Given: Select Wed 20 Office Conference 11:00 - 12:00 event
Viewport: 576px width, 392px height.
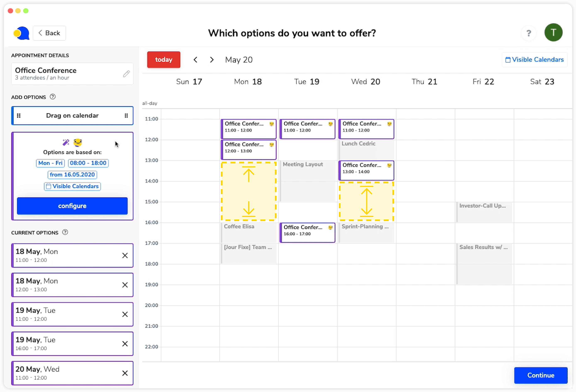Looking at the screenshot, I should [x=366, y=129].
